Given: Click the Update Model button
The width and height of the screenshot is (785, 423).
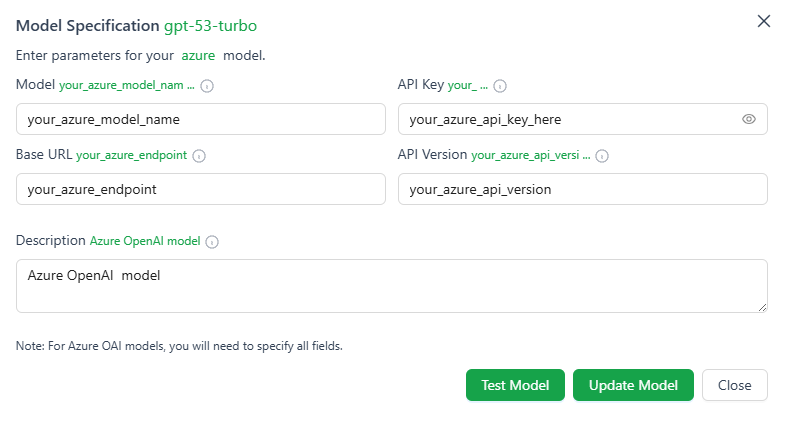Looking at the screenshot, I should coord(633,385).
